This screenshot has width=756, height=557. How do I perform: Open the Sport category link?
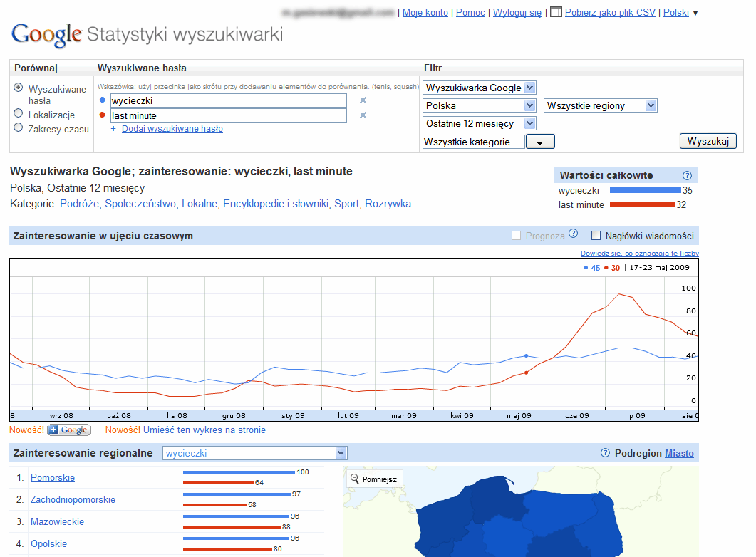347,204
